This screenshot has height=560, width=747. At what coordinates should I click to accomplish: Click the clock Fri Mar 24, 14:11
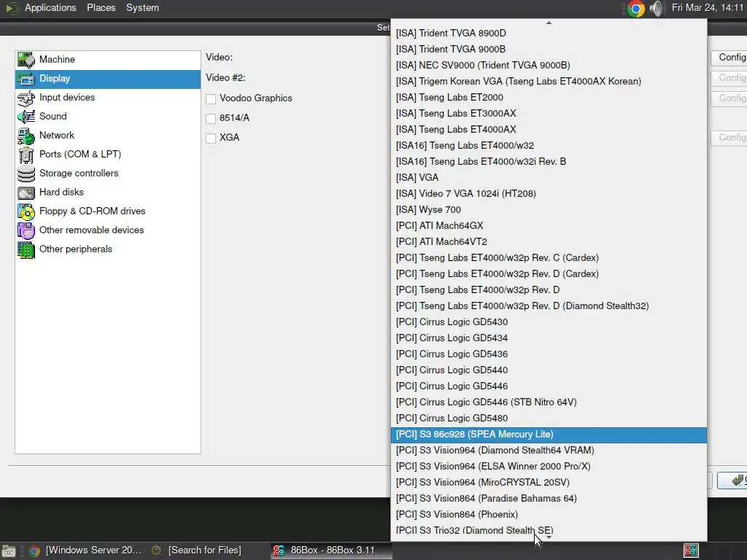click(708, 7)
